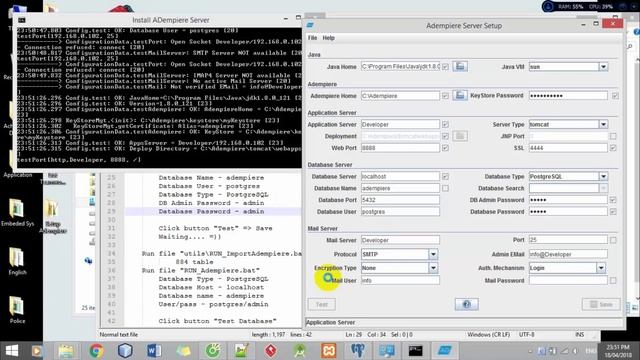Open the red diamond app on the taskbar
Viewport: 640px width, 360px height.
tap(270, 351)
